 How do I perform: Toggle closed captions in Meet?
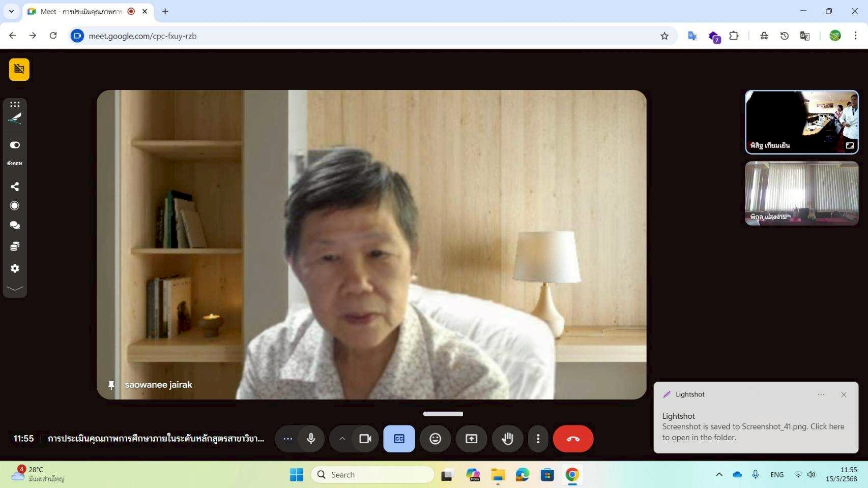(x=399, y=439)
